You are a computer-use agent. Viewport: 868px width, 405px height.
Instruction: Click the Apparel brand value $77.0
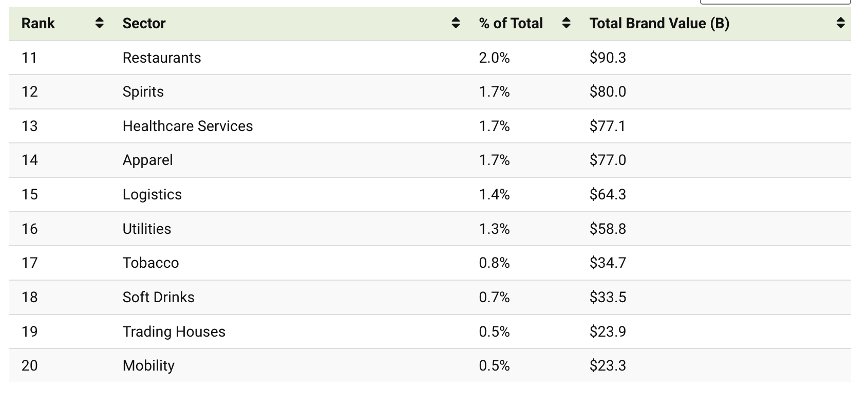click(608, 160)
